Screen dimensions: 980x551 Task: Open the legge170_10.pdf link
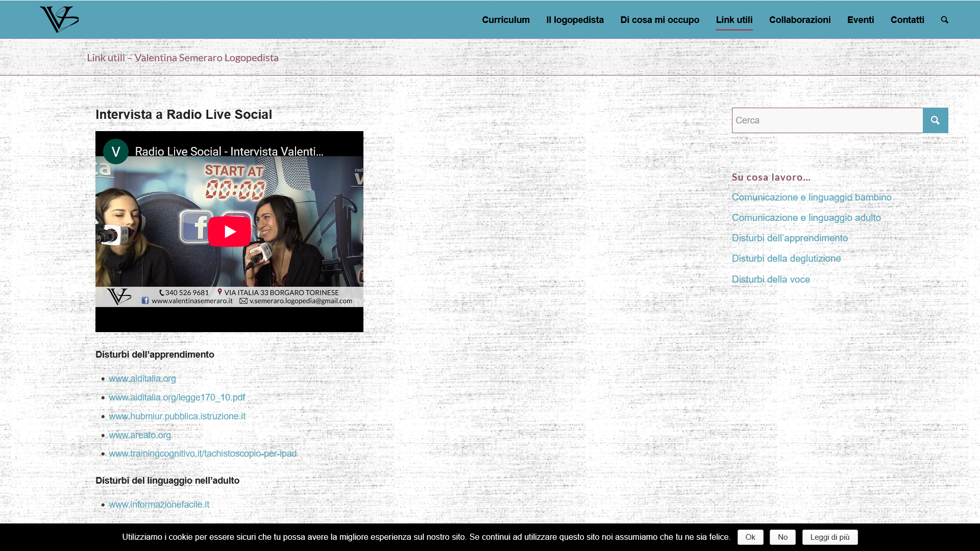(x=177, y=397)
